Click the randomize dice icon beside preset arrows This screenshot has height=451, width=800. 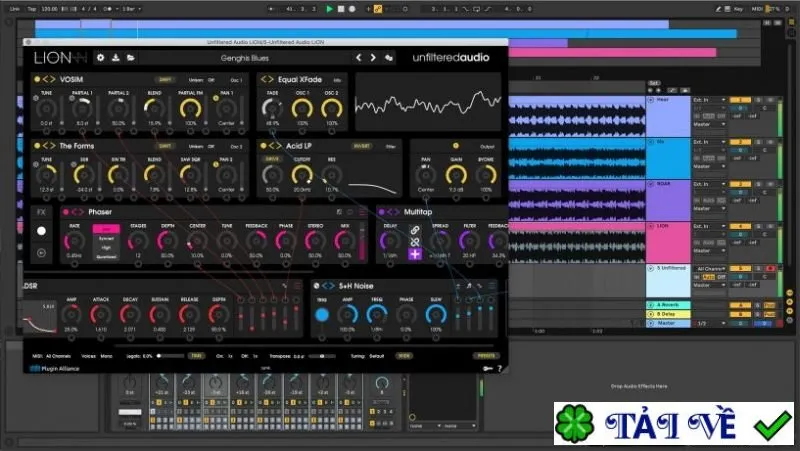click(389, 58)
